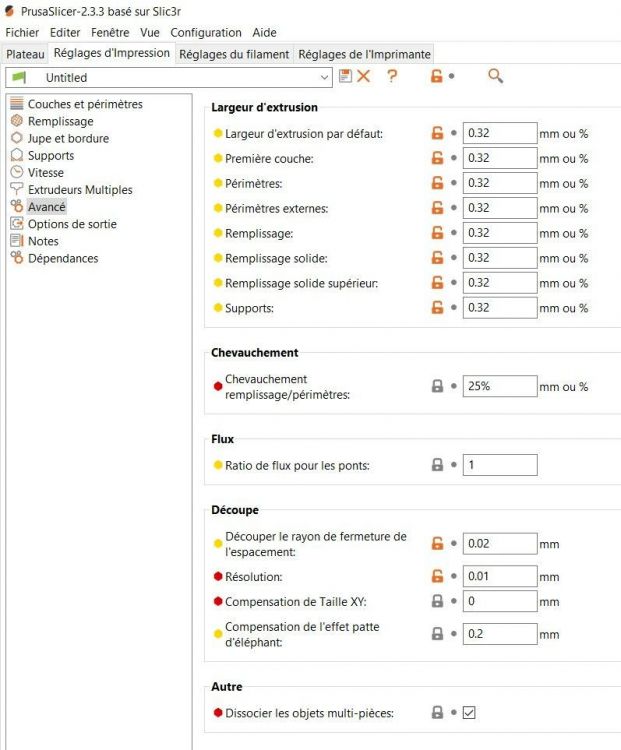Image resolution: width=621 pixels, height=750 pixels.
Task: Click the search magnifier icon
Action: click(x=495, y=76)
